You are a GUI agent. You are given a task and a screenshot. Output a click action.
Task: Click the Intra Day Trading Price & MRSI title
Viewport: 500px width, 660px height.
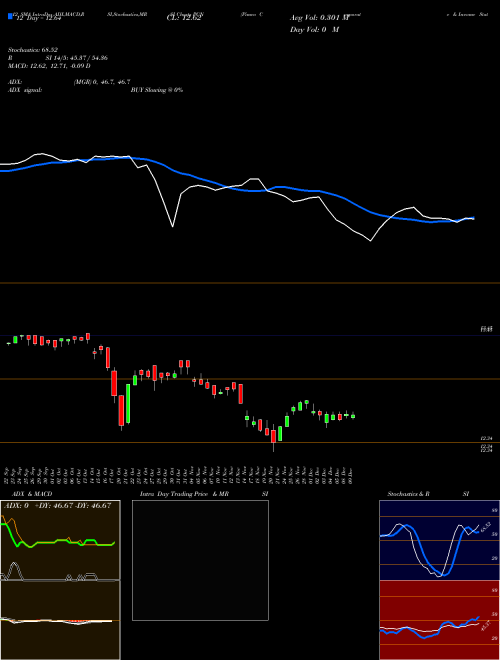click(204, 494)
